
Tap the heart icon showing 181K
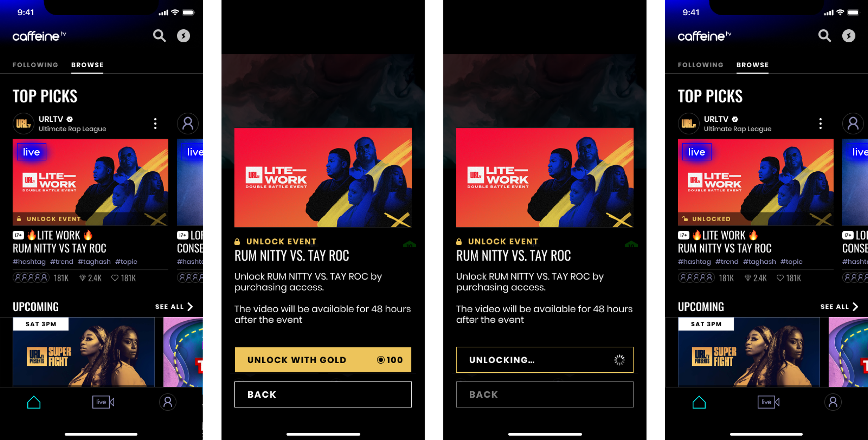[115, 278]
